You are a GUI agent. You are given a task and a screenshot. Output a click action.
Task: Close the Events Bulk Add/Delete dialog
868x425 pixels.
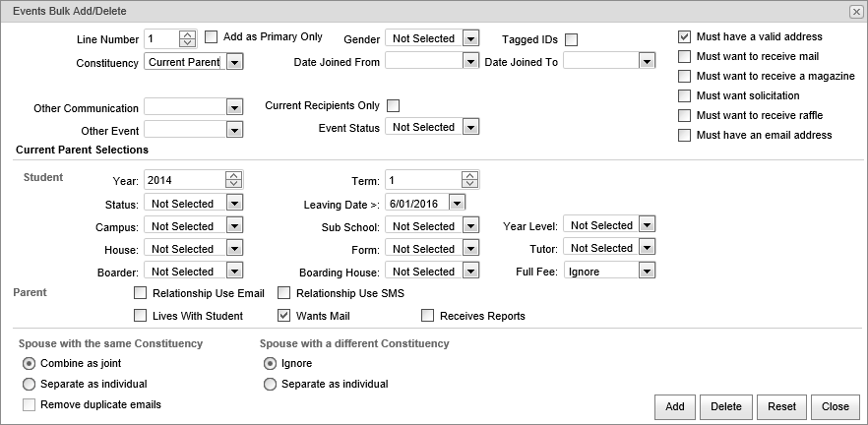click(x=856, y=12)
